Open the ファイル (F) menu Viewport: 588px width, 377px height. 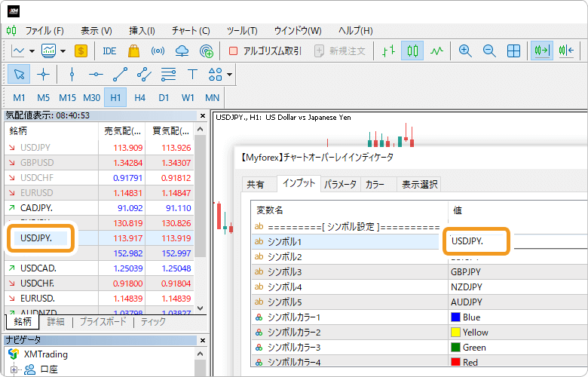44,31
